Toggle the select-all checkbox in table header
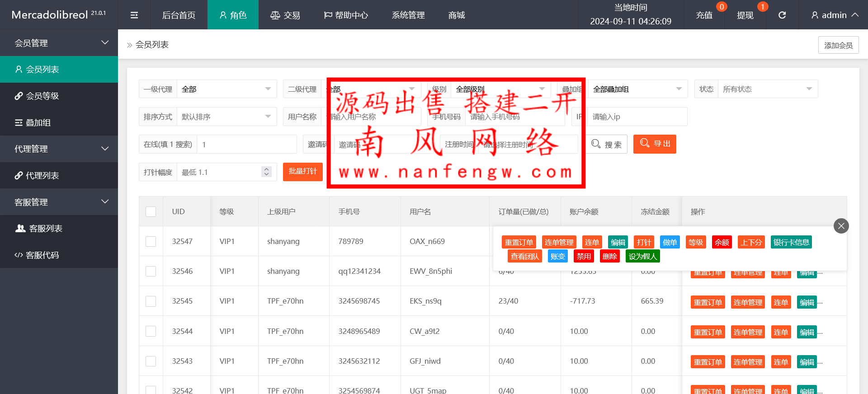This screenshot has width=868, height=394. [151, 211]
